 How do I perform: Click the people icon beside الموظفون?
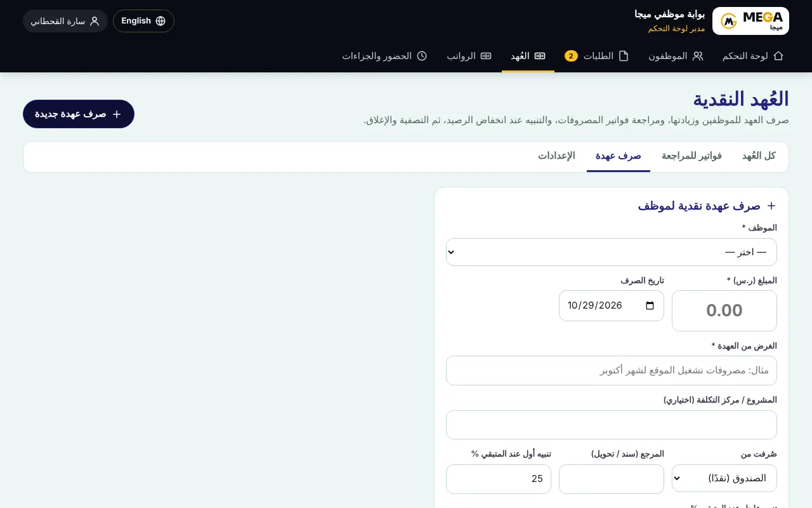(x=698, y=56)
